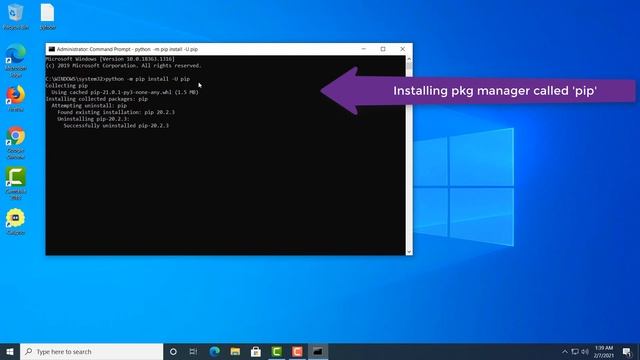This screenshot has width=640, height=360.
Task: Maximize the Command Prompt window
Action: 383,49
